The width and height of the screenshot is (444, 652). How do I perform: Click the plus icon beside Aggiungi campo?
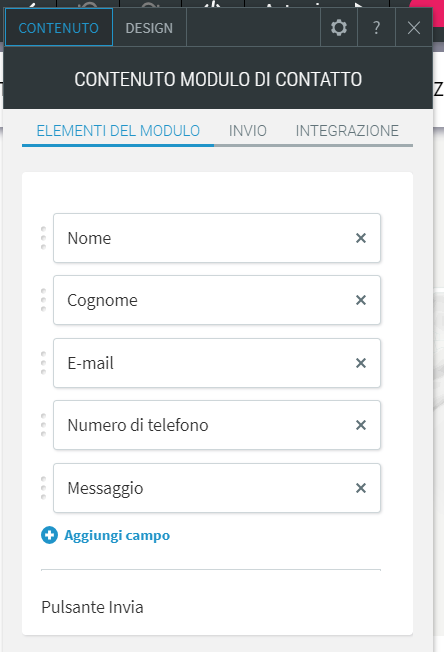click(x=49, y=535)
